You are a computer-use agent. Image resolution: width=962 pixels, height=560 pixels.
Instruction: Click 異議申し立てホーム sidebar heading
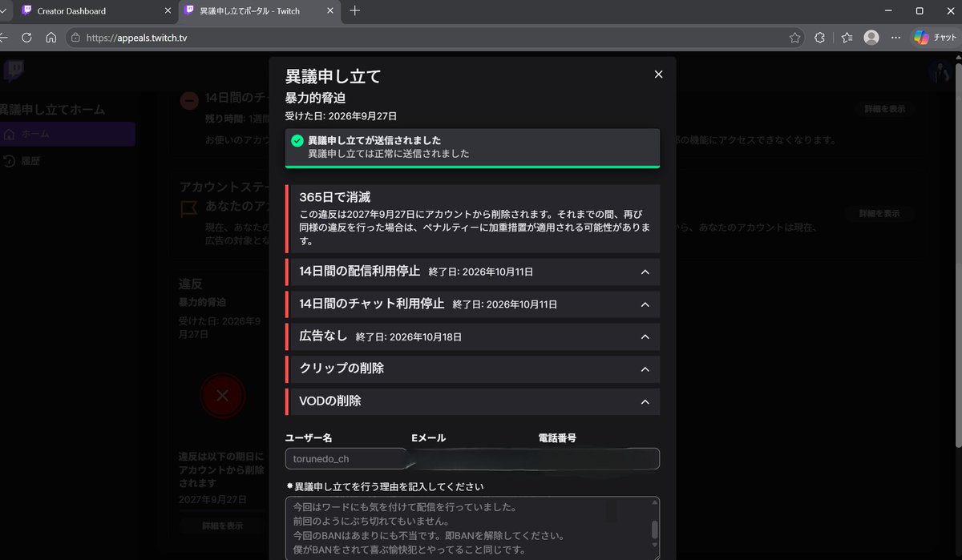pyautogui.click(x=53, y=109)
